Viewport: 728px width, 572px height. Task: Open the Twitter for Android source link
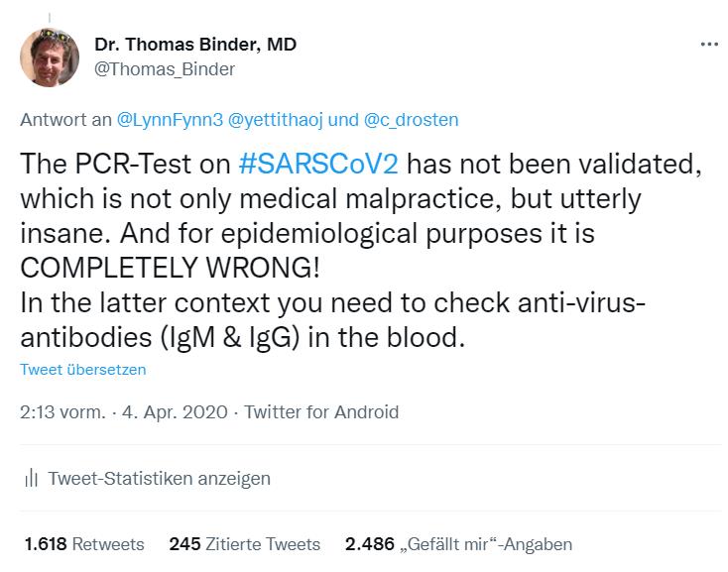pyautogui.click(x=321, y=411)
